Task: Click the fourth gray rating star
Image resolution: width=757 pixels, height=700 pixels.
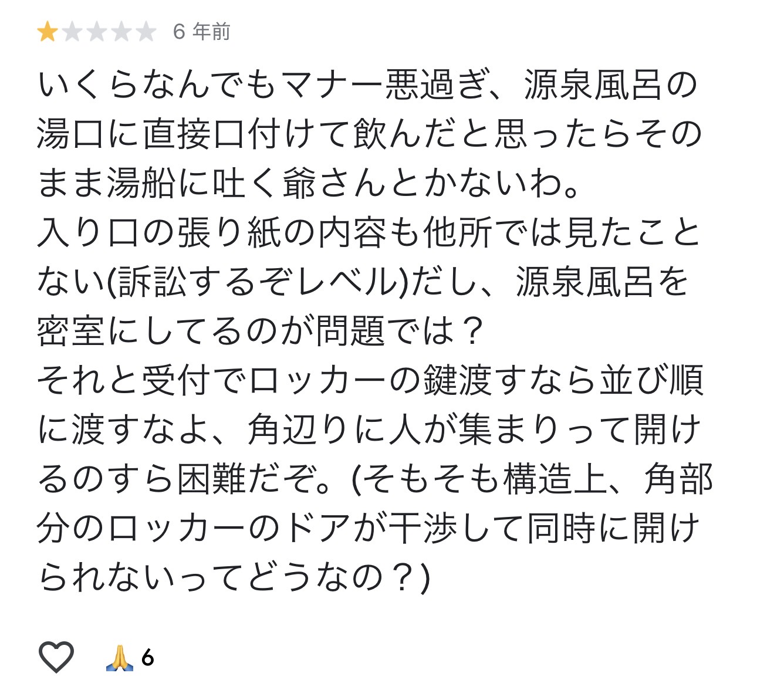Action: pyautogui.click(x=121, y=32)
